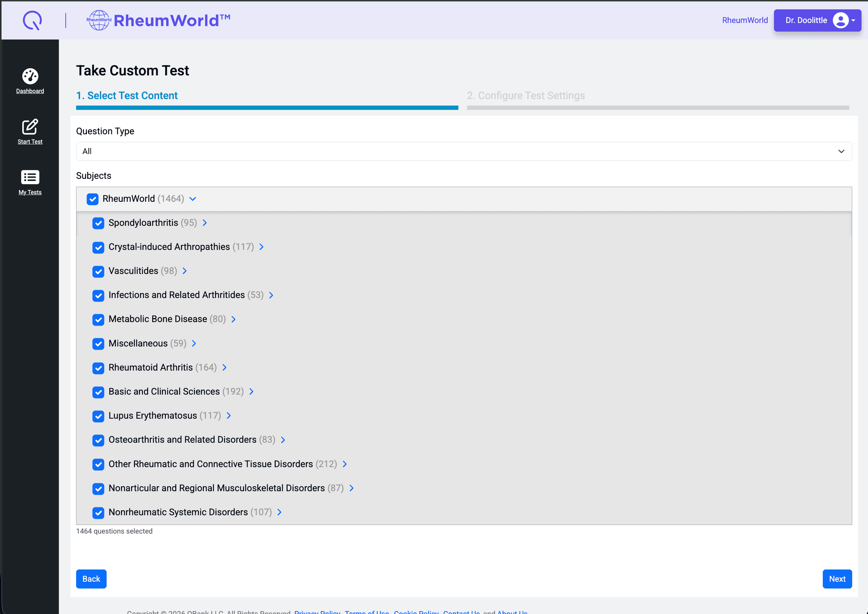Viewport: 868px width, 614px height.
Task: Expand Nonrheumatic Systemic Disorders chevron
Action: click(279, 512)
